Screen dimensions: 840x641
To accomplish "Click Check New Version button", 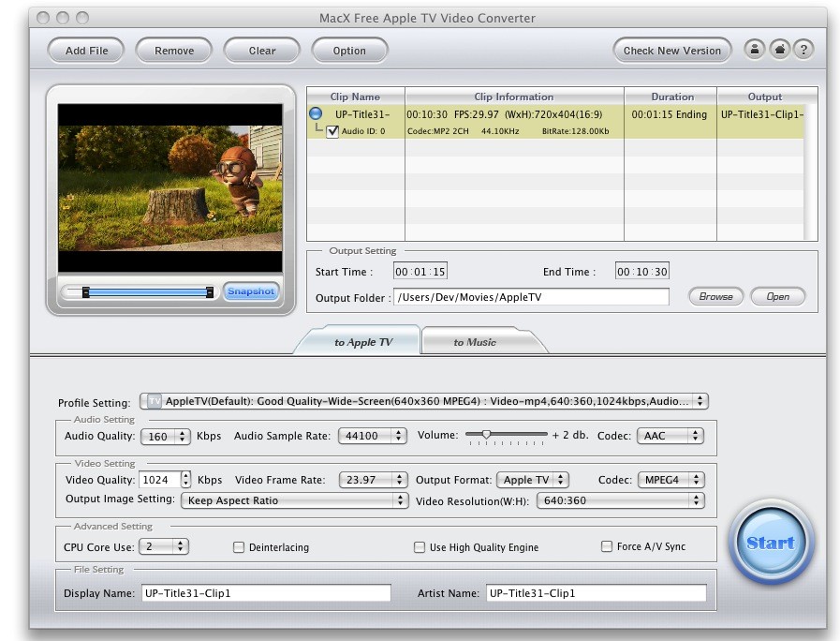I will pos(671,51).
